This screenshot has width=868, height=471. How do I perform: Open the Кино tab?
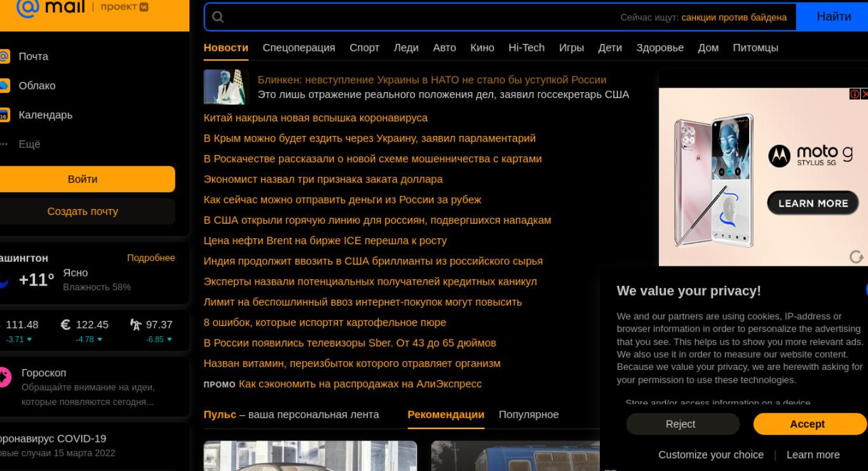pos(482,48)
